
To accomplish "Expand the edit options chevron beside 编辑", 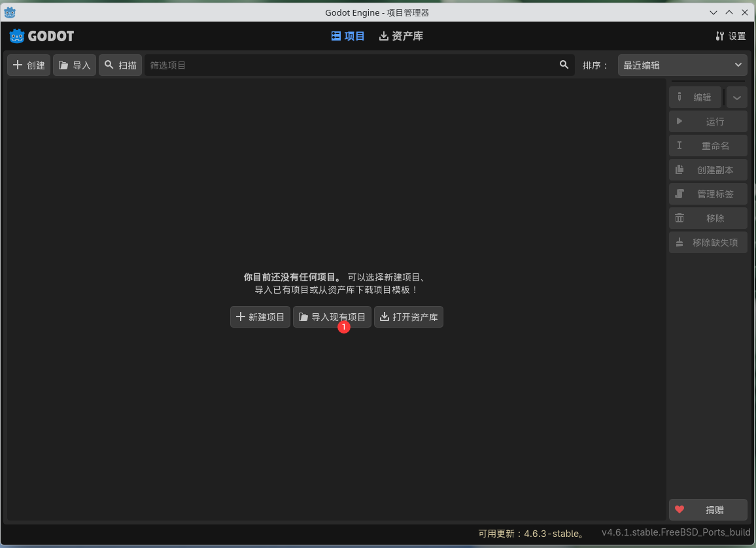I will [737, 97].
